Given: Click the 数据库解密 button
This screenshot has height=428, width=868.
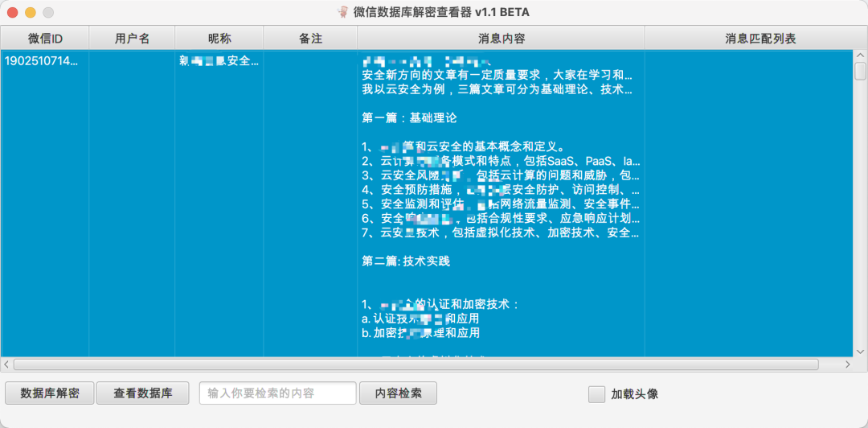Looking at the screenshot, I should point(50,393).
